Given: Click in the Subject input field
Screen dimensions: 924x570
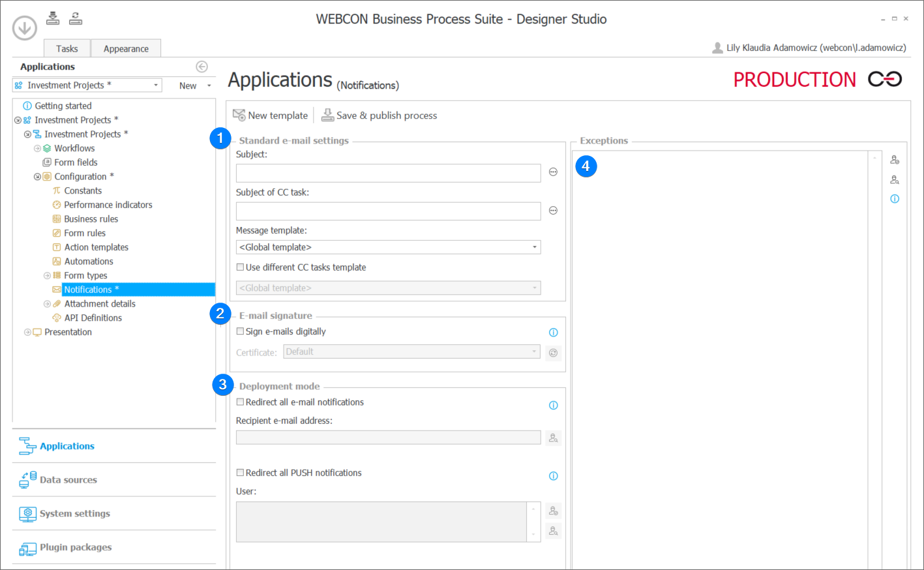Looking at the screenshot, I should [x=388, y=173].
